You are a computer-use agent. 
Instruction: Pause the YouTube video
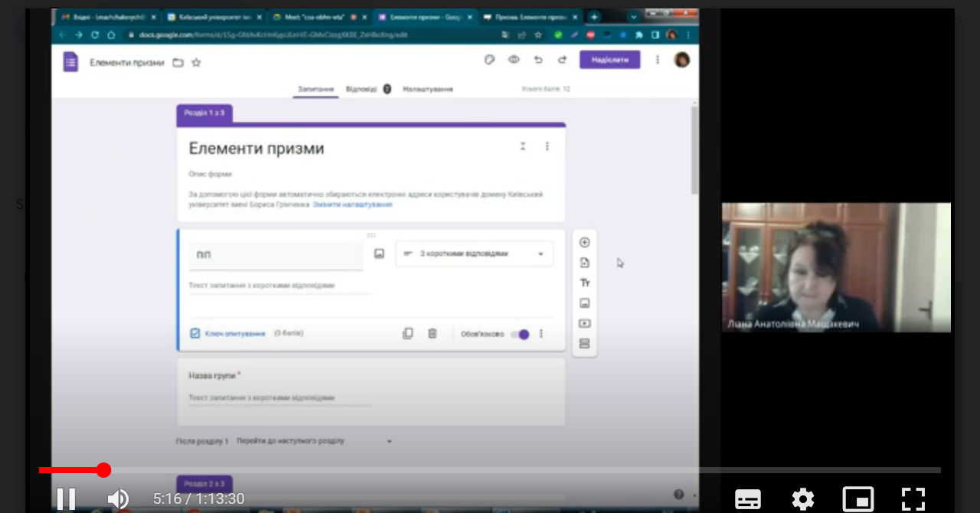66,499
